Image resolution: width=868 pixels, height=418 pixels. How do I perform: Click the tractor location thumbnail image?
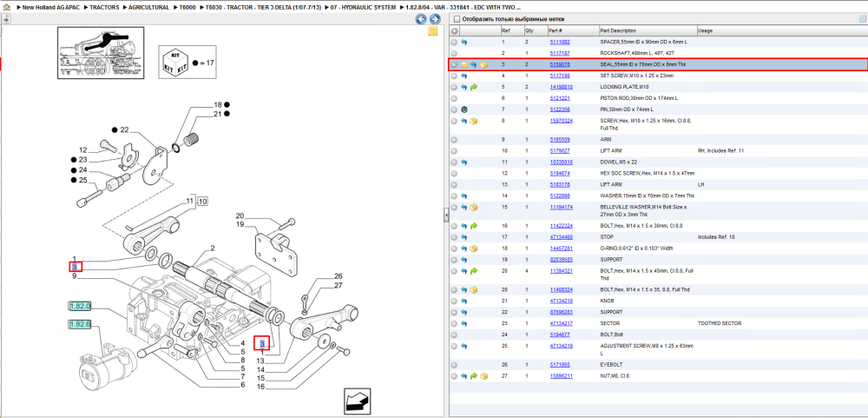click(x=101, y=51)
